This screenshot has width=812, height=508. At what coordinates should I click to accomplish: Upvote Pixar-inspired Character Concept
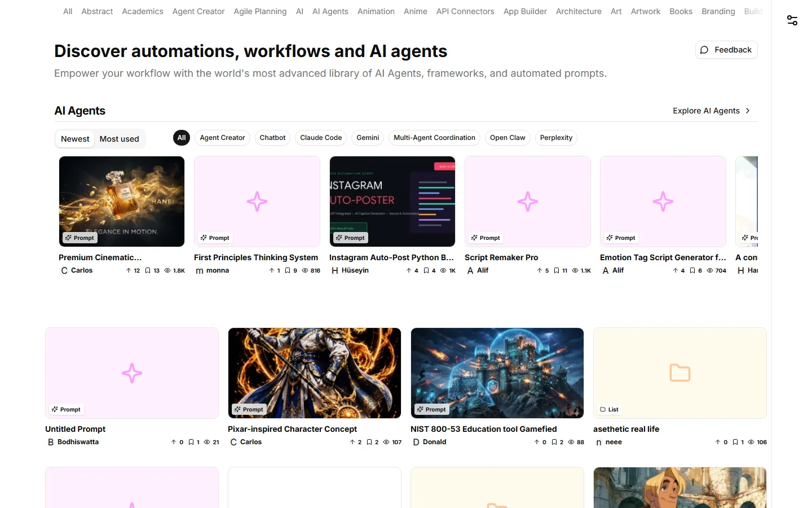coord(352,442)
